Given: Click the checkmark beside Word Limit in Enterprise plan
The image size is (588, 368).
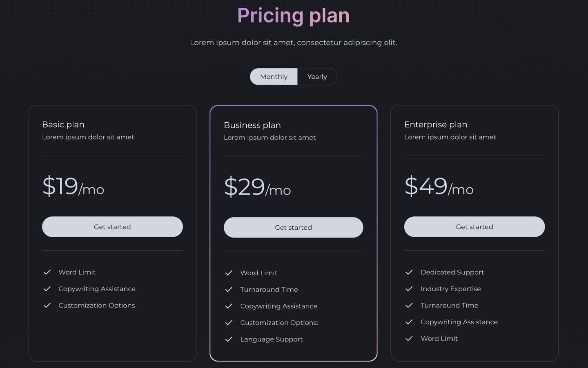Looking at the screenshot, I should point(409,339).
